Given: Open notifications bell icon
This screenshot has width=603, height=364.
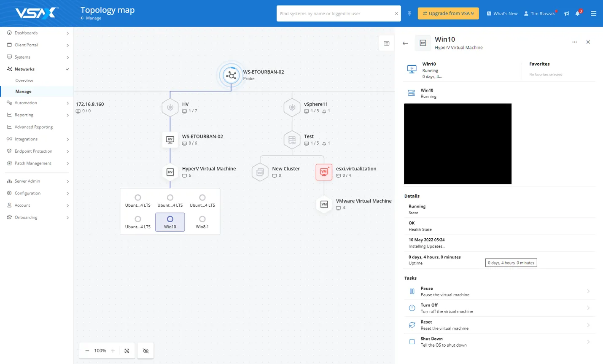Looking at the screenshot, I should [x=578, y=13].
